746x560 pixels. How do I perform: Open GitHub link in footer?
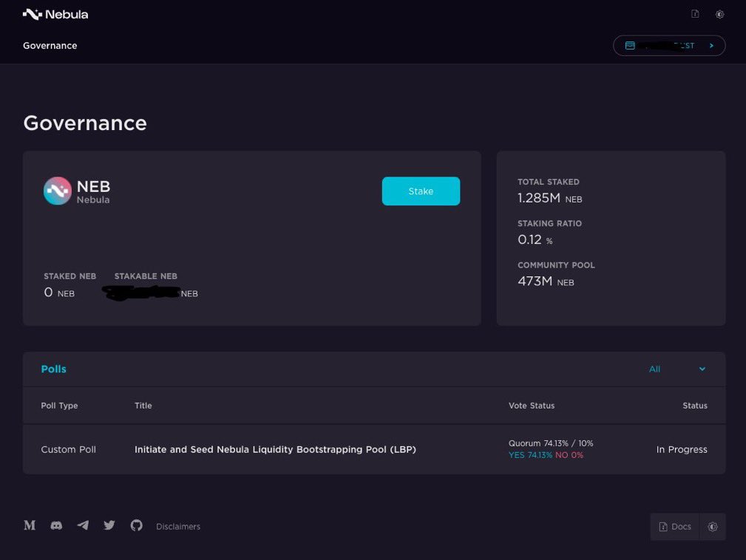point(137,525)
